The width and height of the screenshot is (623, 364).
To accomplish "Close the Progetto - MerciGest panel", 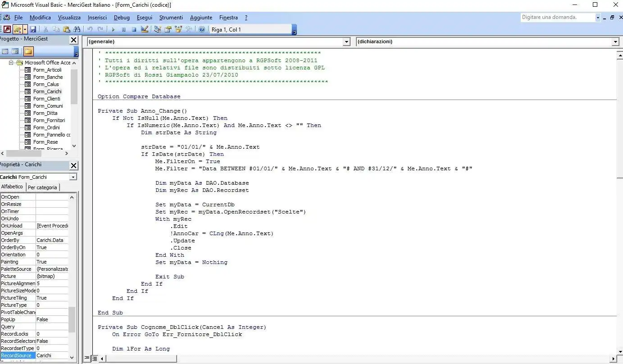I will 74,40.
